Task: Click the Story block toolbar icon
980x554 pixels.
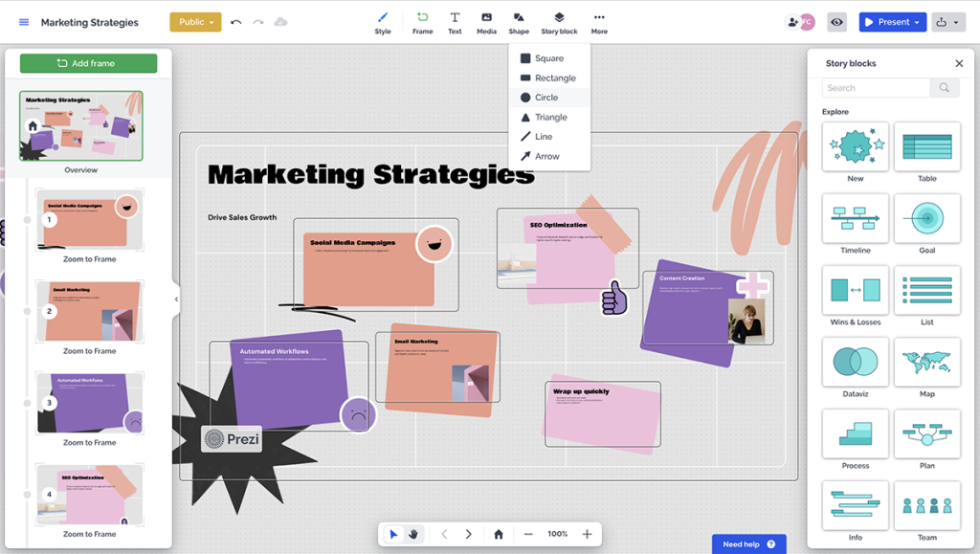Action: click(558, 21)
